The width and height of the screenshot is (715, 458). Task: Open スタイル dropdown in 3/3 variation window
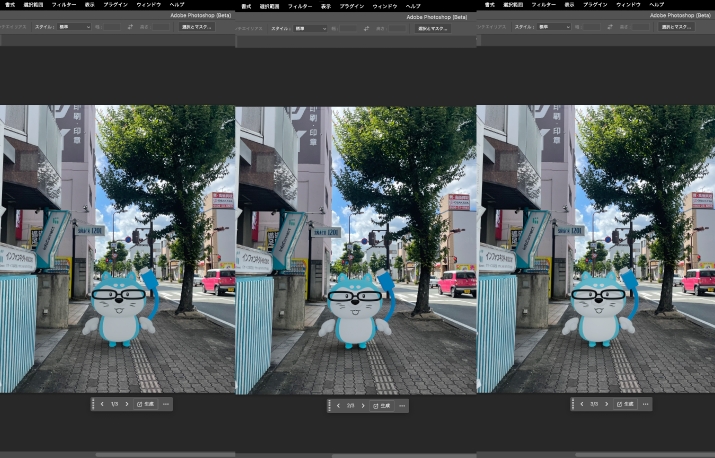pos(554,27)
